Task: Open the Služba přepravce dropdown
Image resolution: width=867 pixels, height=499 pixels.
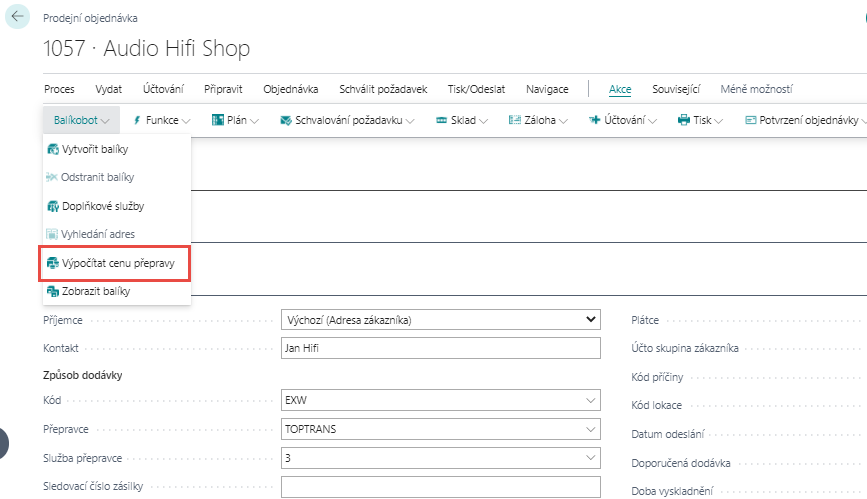Action: point(589,458)
